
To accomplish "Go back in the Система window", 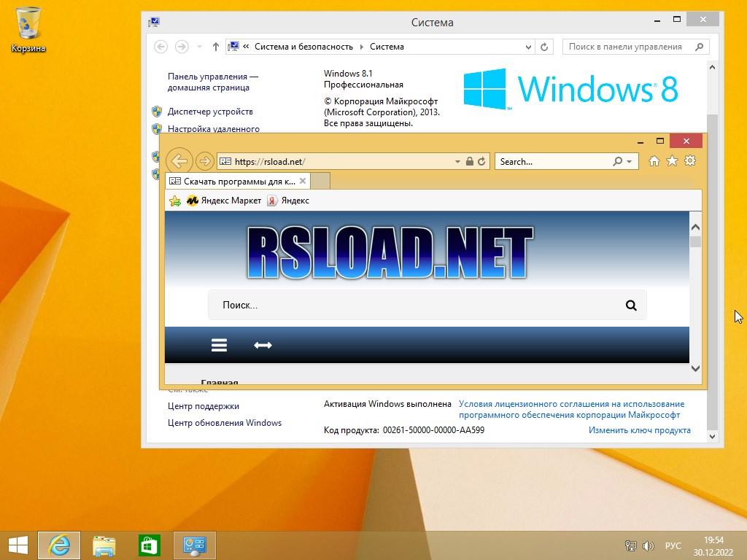I will pos(161,47).
